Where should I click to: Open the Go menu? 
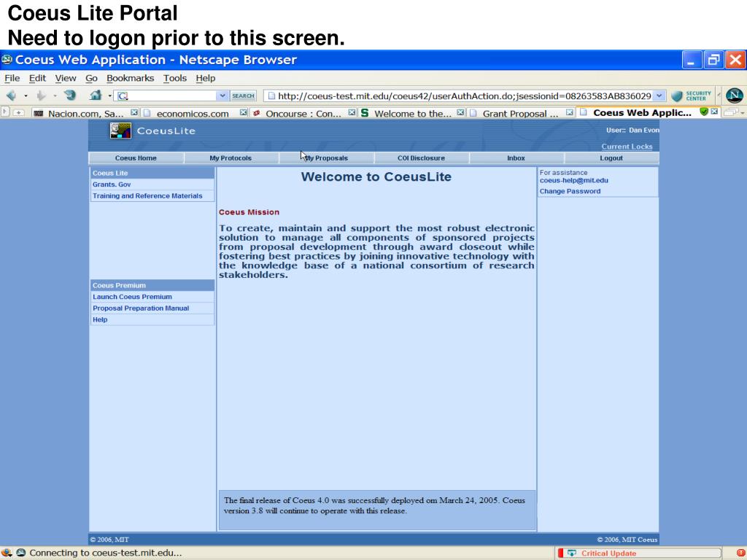tap(91, 78)
